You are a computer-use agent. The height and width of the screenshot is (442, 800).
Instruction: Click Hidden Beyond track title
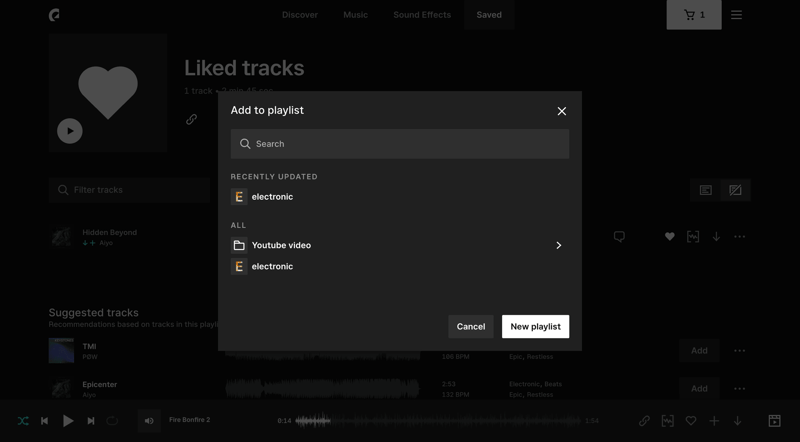(110, 232)
